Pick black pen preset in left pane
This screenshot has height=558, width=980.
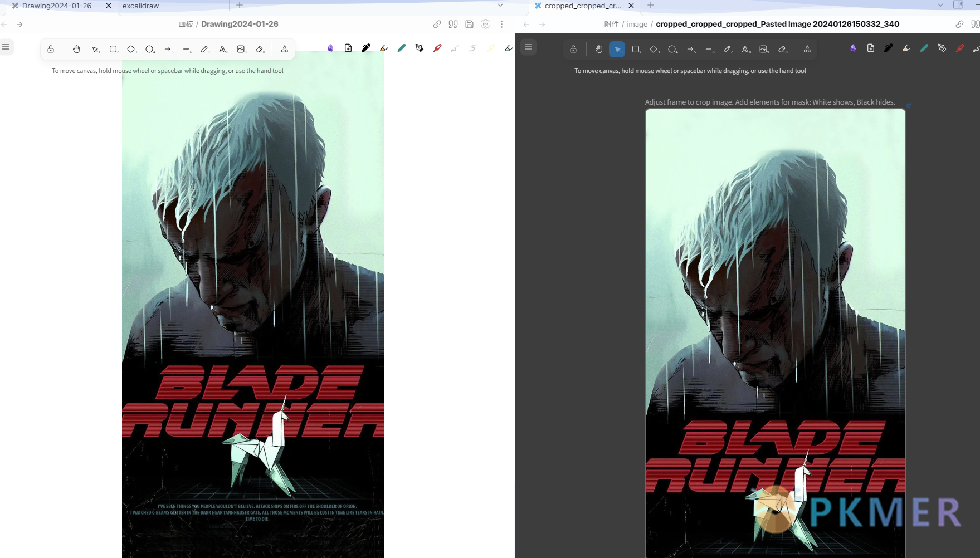[x=366, y=48]
